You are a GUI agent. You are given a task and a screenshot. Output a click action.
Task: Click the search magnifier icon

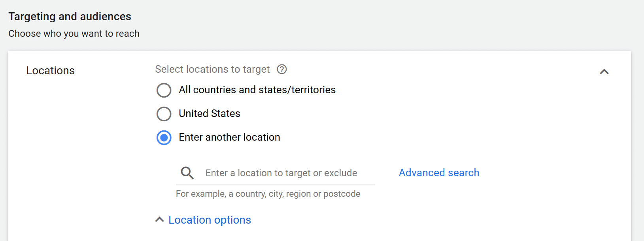click(x=187, y=173)
